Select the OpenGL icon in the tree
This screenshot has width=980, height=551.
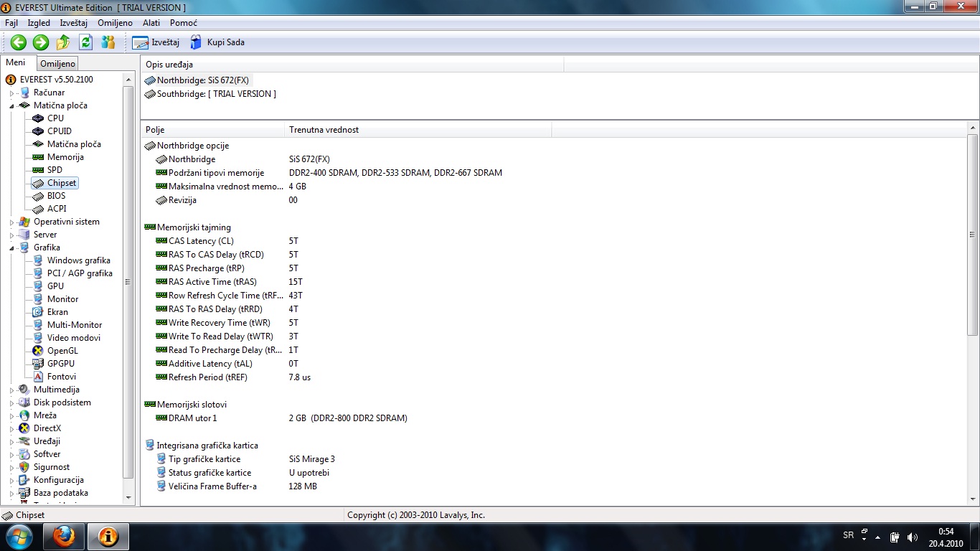click(38, 351)
